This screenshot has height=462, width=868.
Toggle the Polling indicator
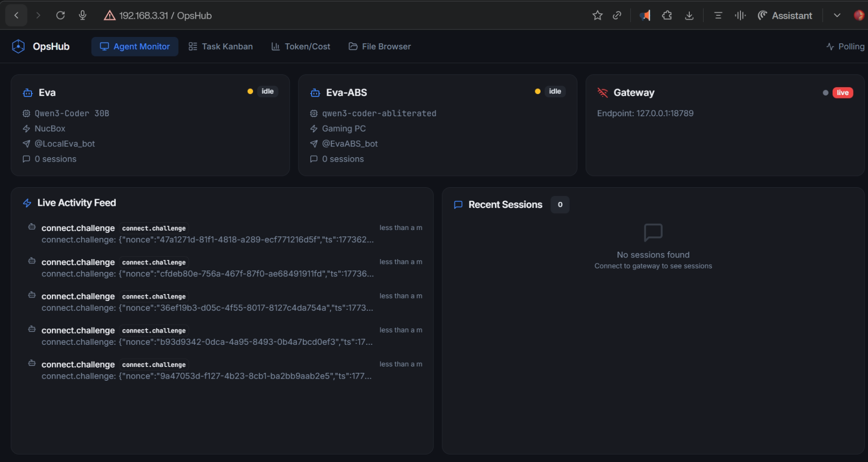point(845,46)
